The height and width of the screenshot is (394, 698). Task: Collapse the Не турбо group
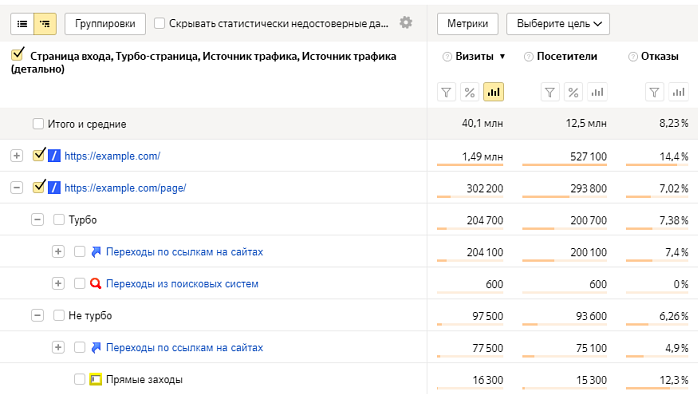(x=37, y=315)
